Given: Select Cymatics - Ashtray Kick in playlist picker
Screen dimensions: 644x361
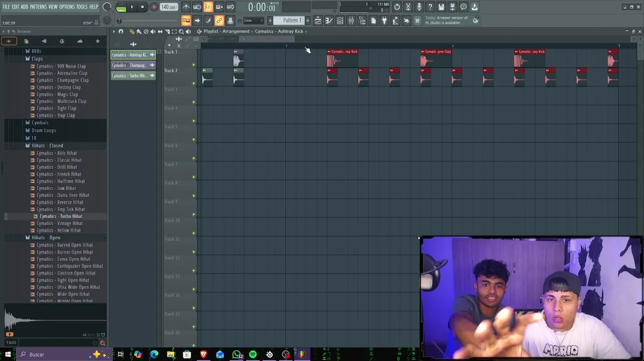Looking at the screenshot, I should [x=133, y=55].
